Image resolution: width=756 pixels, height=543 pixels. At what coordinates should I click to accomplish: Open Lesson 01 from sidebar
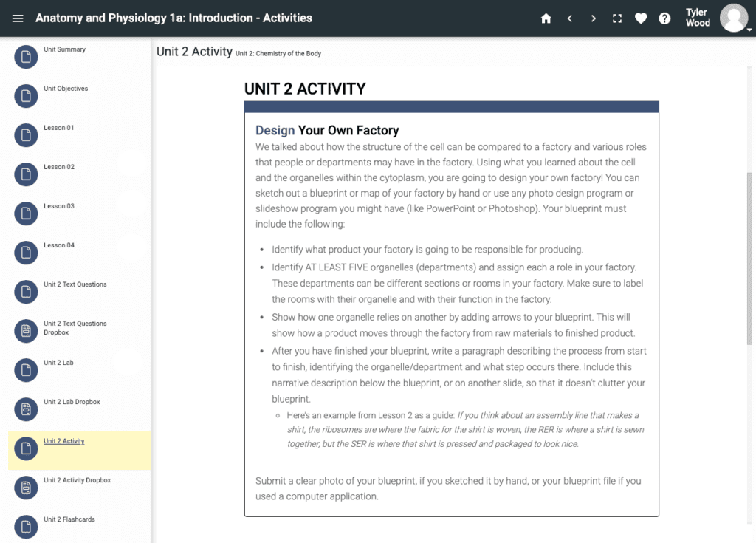[x=59, y=128]
